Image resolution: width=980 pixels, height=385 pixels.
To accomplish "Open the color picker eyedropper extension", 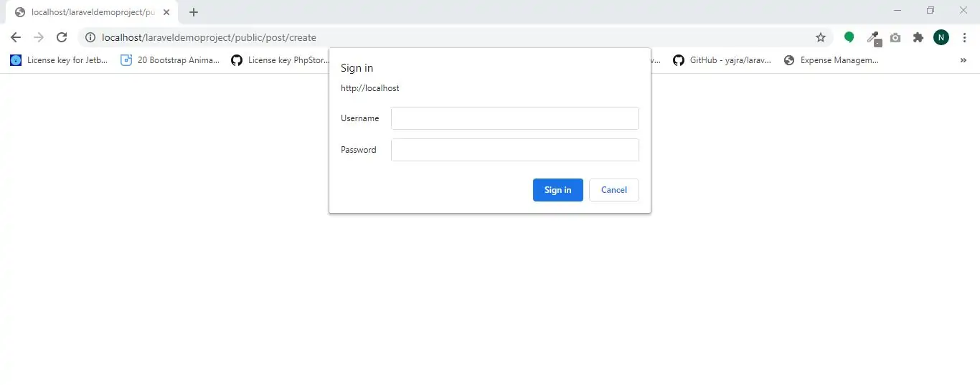I will pos(873,38).
